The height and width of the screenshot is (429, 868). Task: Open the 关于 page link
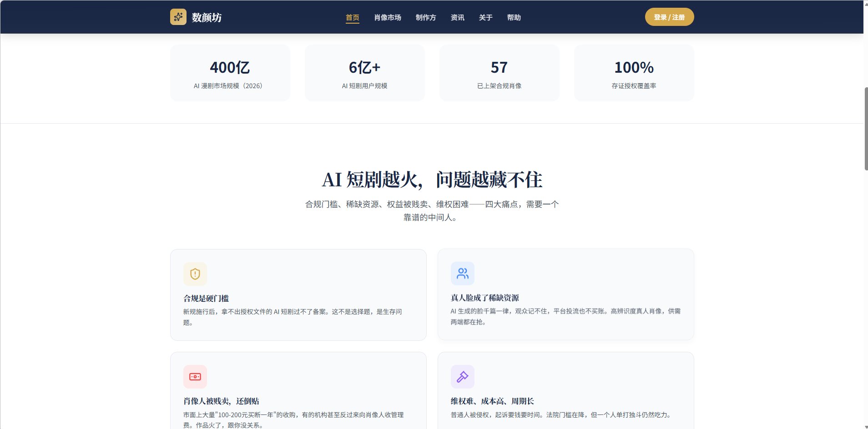click(486, 17)
